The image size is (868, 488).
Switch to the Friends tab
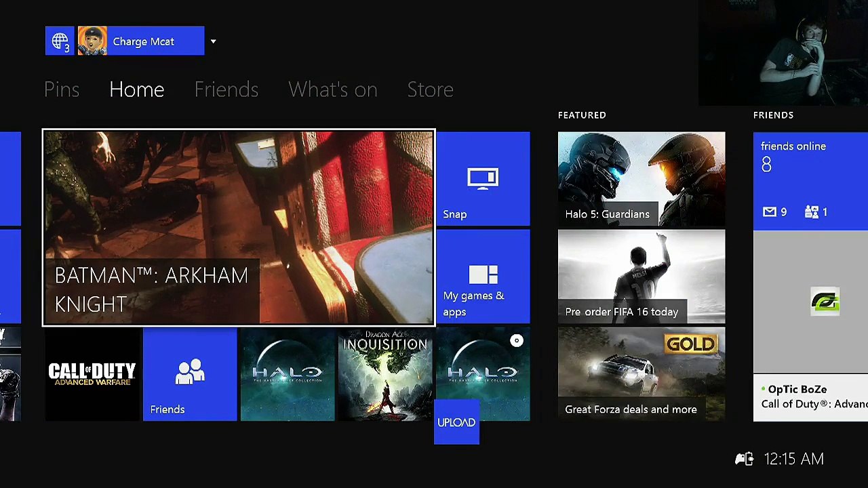(226, 89)
